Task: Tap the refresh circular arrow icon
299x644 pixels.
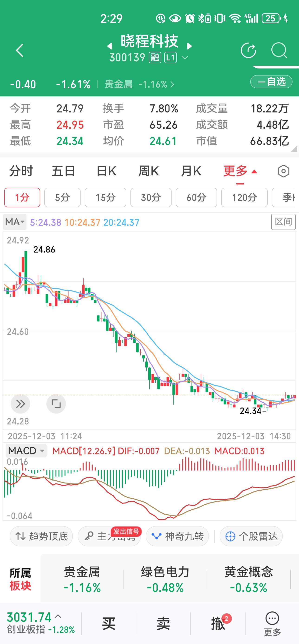Action: [249, 50]
